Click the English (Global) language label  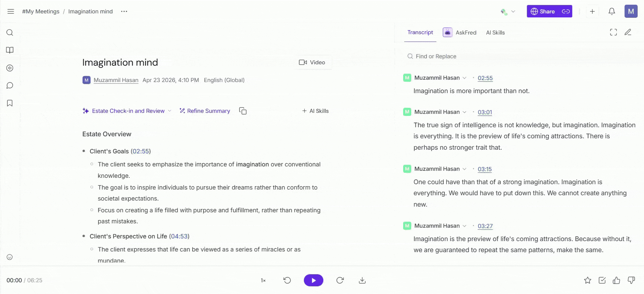(x=224, y=80)
